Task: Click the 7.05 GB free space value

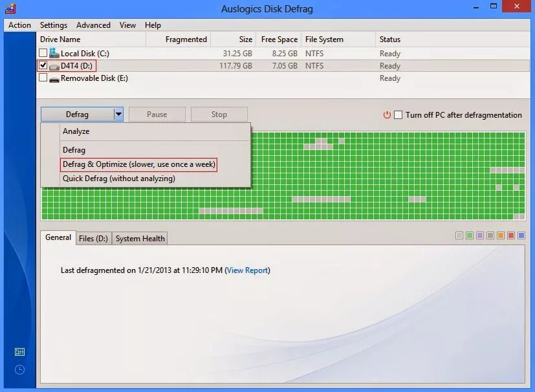Action: (285, 66)
